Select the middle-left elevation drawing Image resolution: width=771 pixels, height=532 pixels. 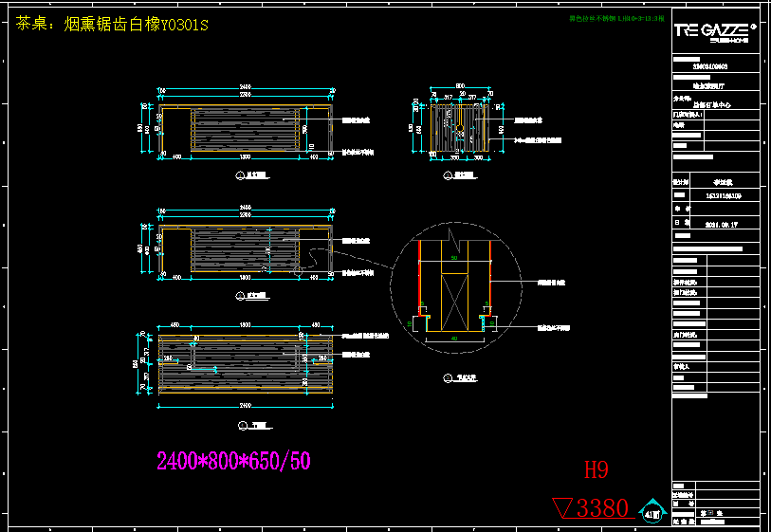(x=246, y=249)
